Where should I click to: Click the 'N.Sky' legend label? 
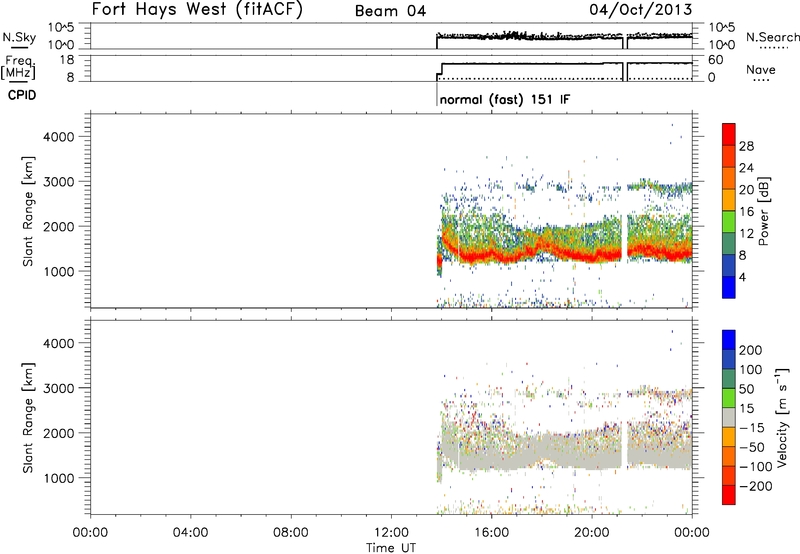(x=19, y=37)
